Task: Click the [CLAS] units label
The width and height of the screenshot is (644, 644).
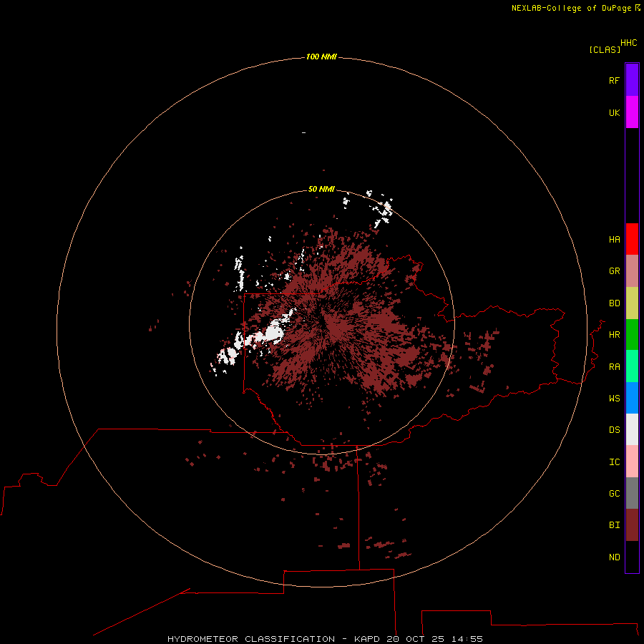Action: (x=605, y=49)
